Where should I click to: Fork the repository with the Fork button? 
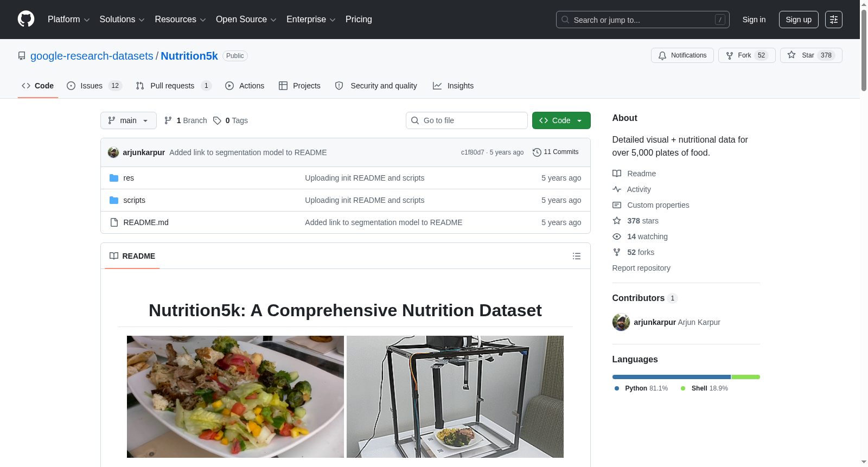tap(747, 55)
